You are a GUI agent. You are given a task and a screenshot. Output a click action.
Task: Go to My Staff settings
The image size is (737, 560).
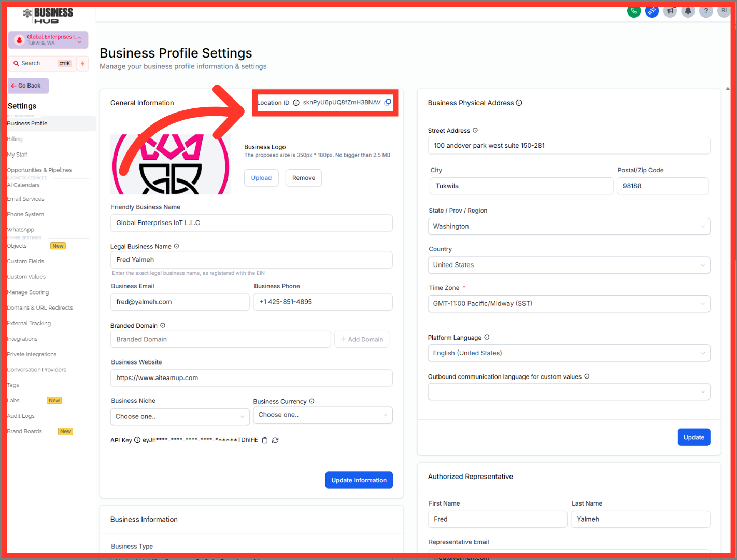click(x=17, y=155)
